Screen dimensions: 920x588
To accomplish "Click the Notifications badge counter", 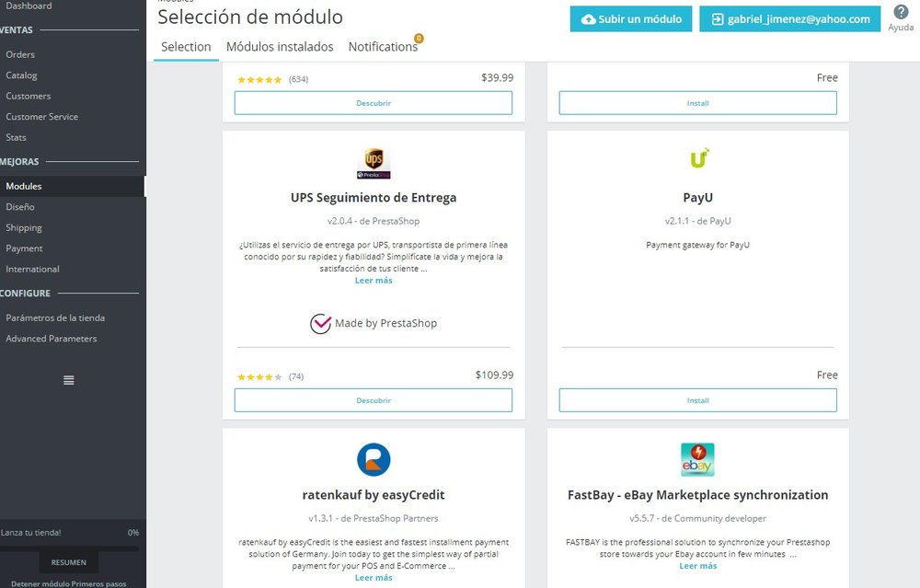I will [419, 38].
